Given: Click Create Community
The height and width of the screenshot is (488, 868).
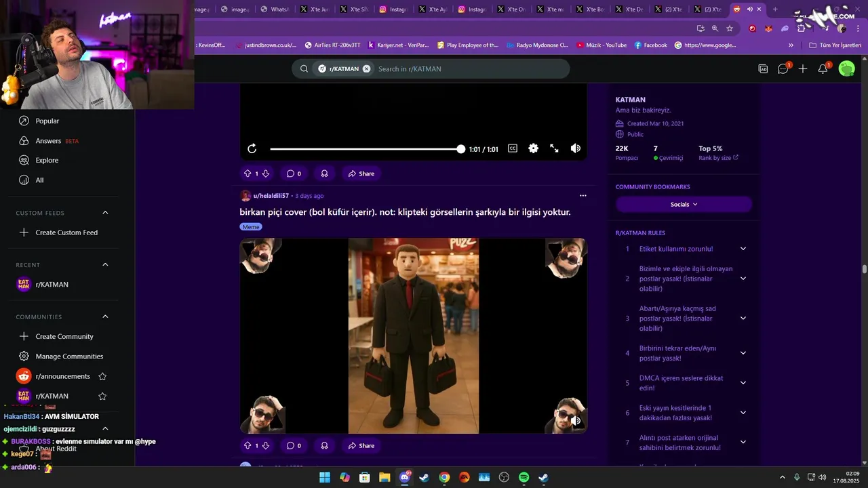Looking at the screenshot, I should coord(63,336).
